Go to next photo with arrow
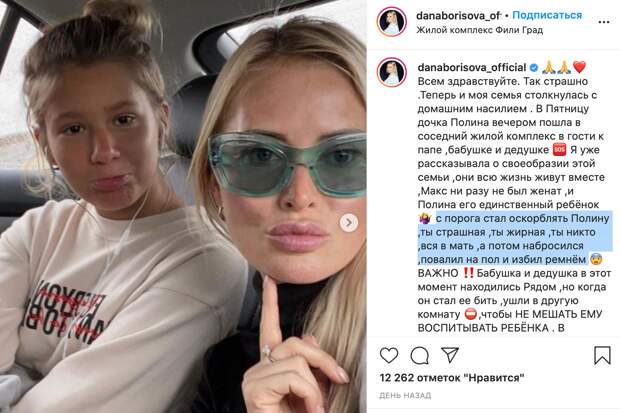The image size is (620, 413). (x=349, y=223)
